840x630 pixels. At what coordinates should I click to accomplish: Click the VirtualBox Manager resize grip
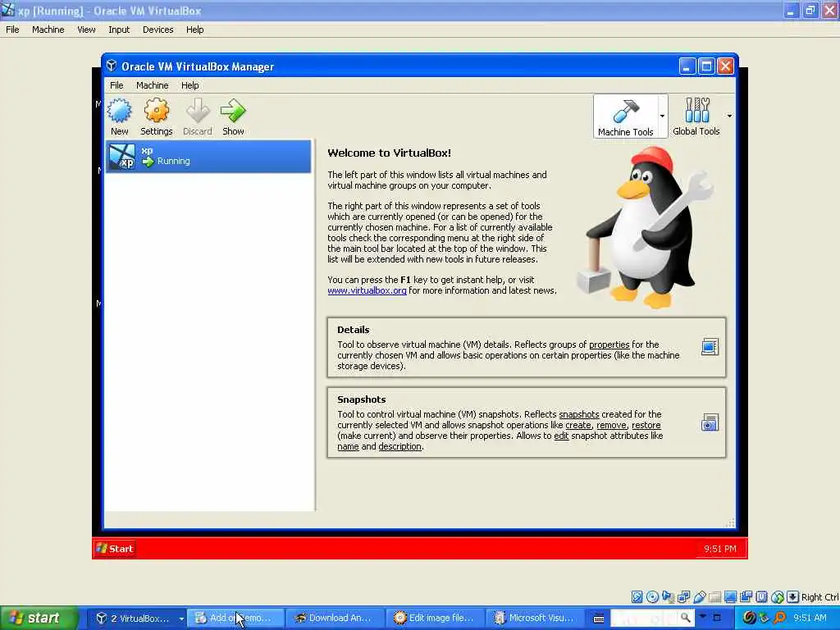730,523
